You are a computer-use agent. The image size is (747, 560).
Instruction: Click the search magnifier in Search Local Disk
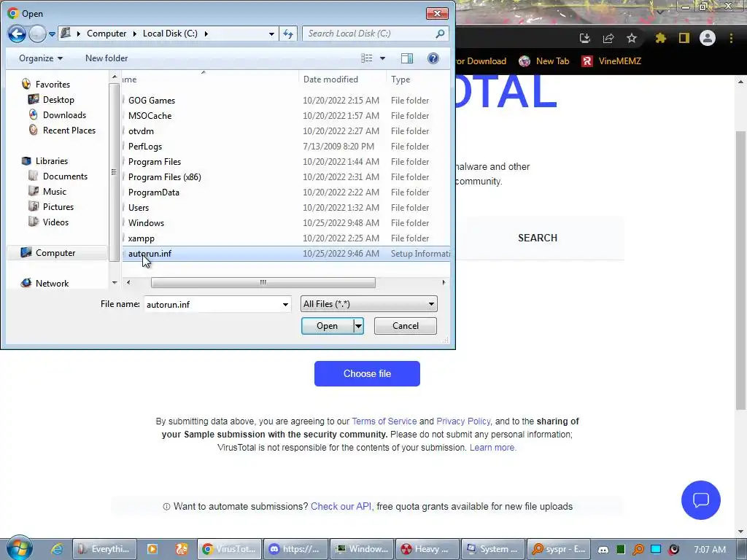tap(440, 34)
